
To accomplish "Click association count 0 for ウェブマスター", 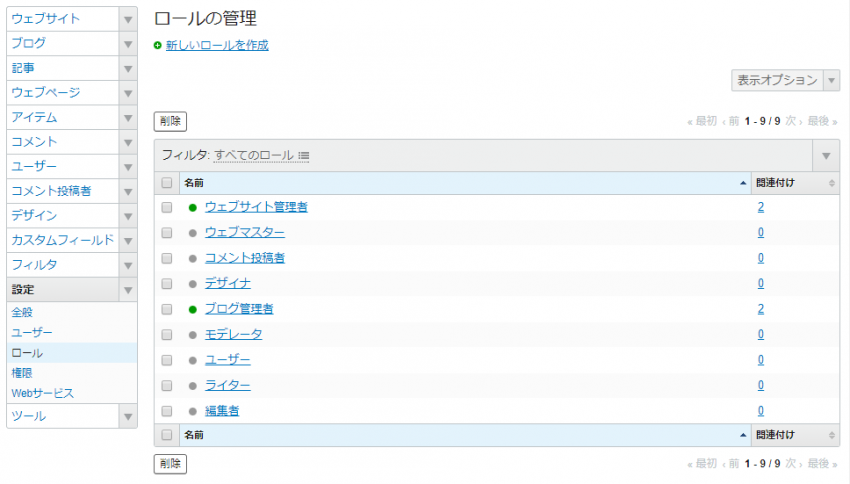I will (761, 233).
